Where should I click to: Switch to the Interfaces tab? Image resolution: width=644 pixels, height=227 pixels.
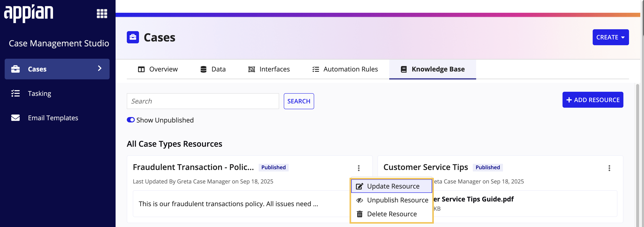(x=269, y=69)
